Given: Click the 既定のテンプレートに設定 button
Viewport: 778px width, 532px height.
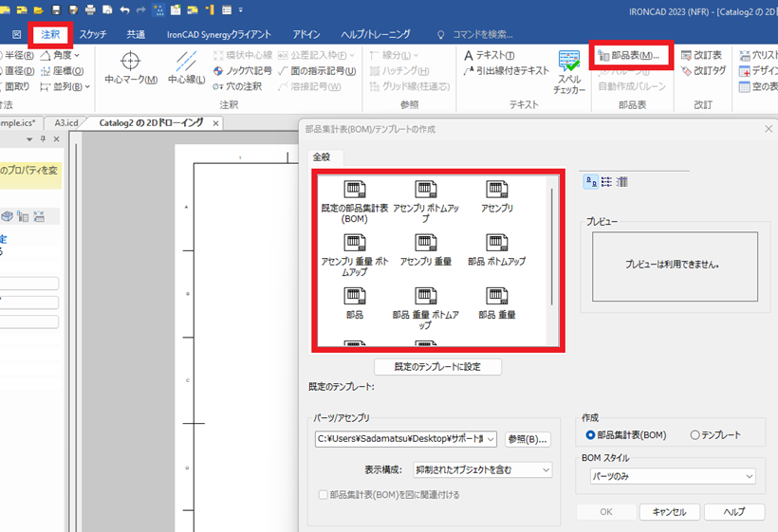Looking at the screenshot, I should pyautogui.click(x=437, y=367).
